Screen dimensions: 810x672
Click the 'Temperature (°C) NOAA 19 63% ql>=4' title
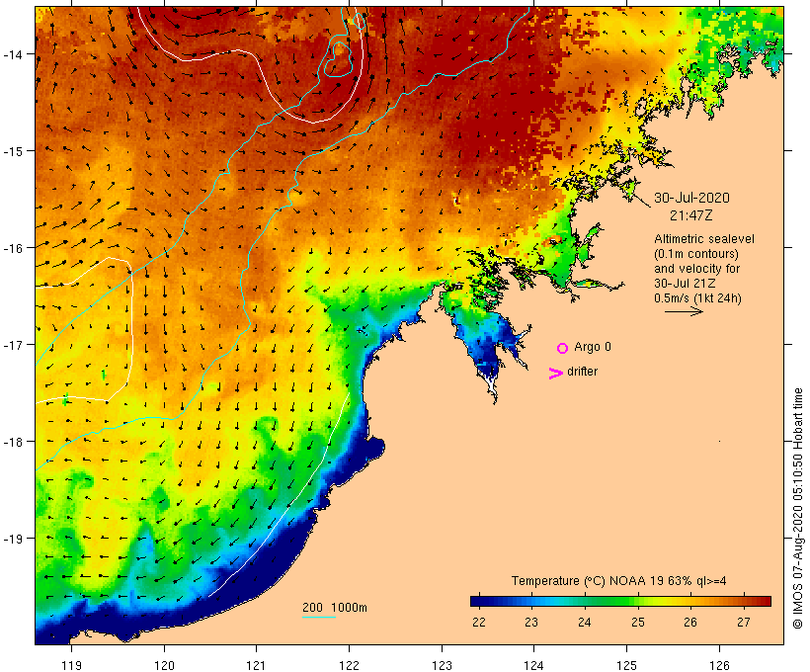click(619, 581)
